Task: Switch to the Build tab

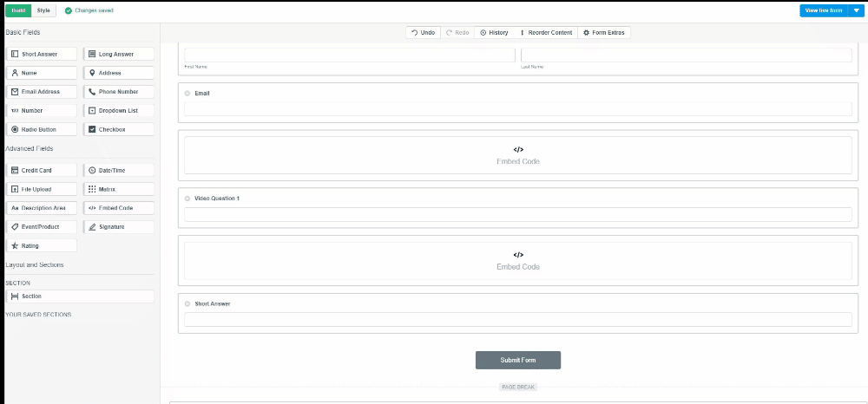Action: (18, 10)
